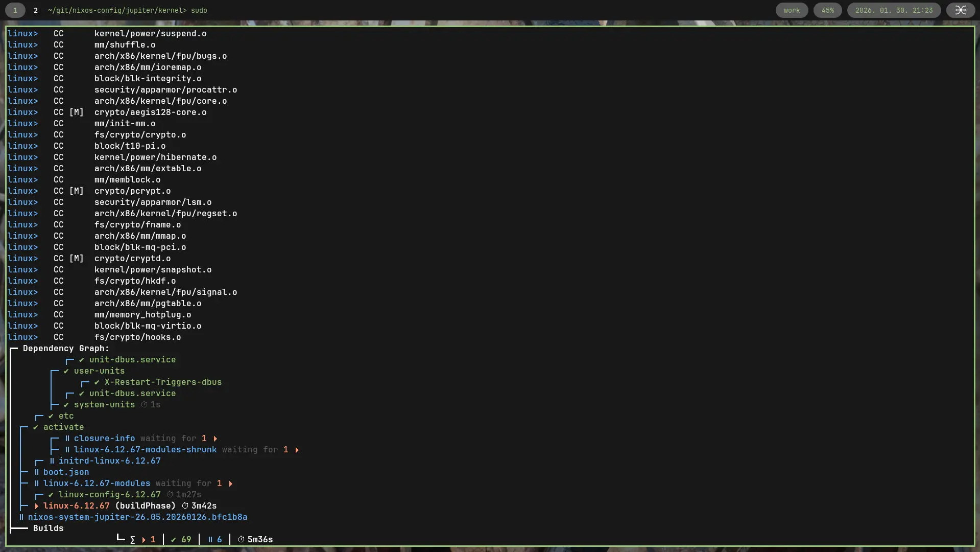980x552 pixels.
Task: Open the date and time widget
Action: 894,10
